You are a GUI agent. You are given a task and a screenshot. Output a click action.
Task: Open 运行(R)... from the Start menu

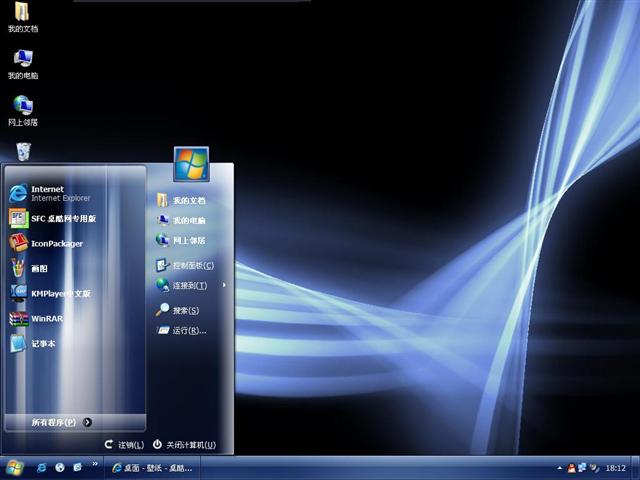pos(190,330)
